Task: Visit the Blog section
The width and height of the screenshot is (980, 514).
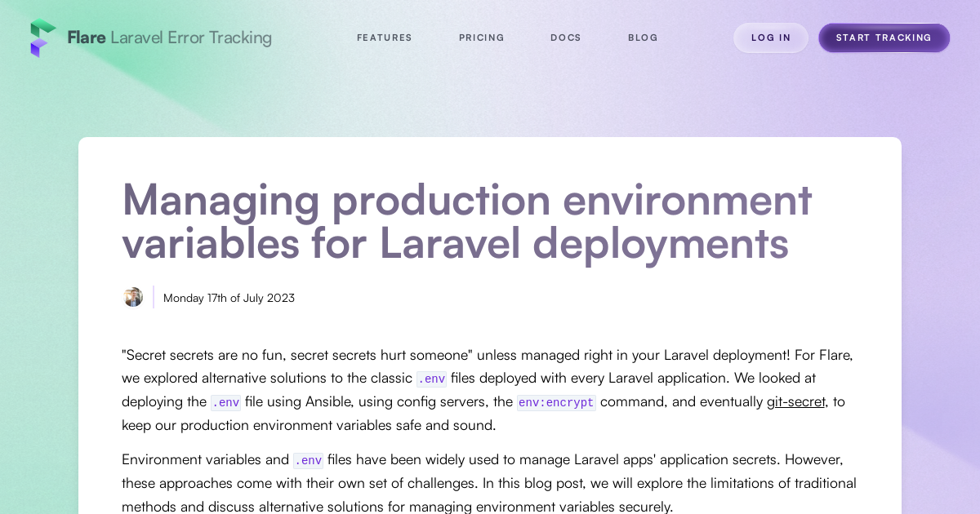Action: click(643, 38)
